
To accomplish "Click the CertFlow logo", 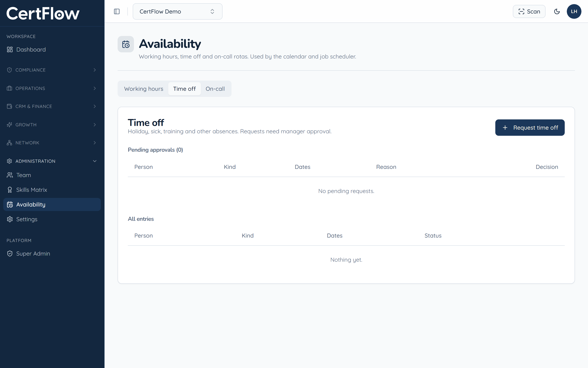I will 43,13.
